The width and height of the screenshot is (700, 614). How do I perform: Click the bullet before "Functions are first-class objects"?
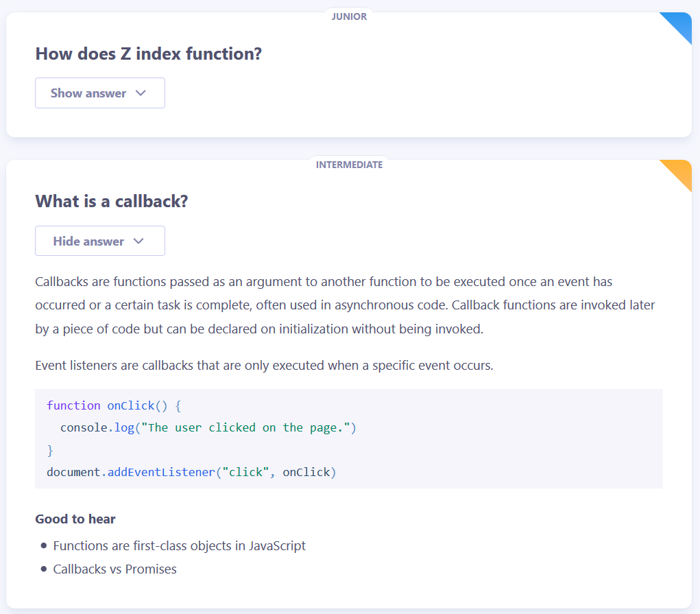point(44,546)
